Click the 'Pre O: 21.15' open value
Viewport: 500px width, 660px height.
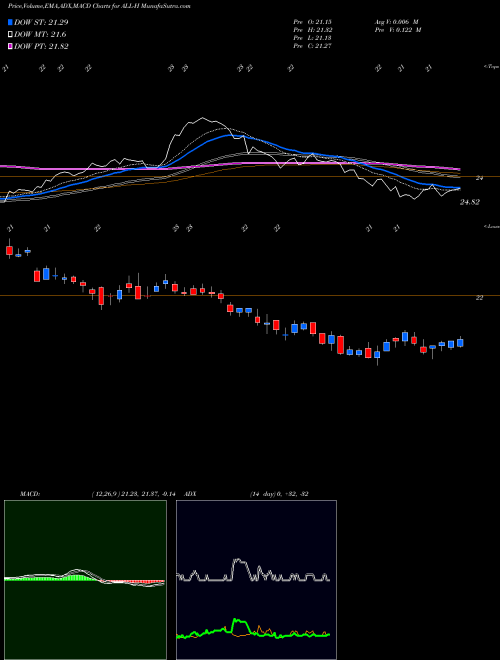click(x=312, y=22)
